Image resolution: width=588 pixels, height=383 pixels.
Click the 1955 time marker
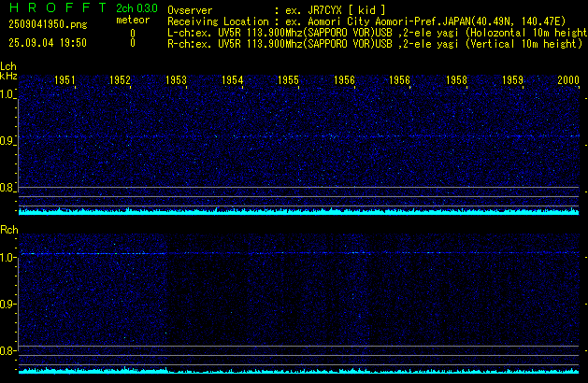click(x=288, y=79)
